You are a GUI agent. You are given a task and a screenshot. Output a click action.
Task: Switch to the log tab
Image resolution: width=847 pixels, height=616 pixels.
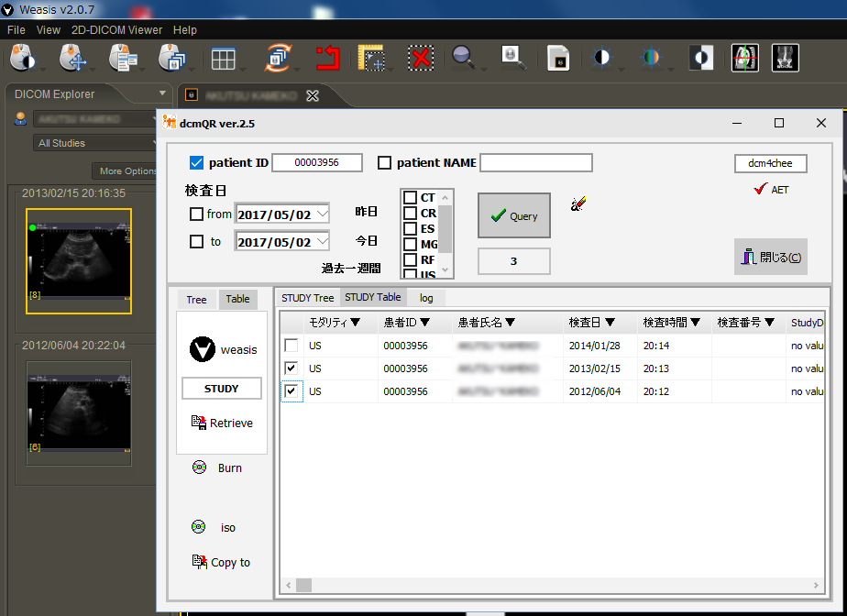point(426,298)
